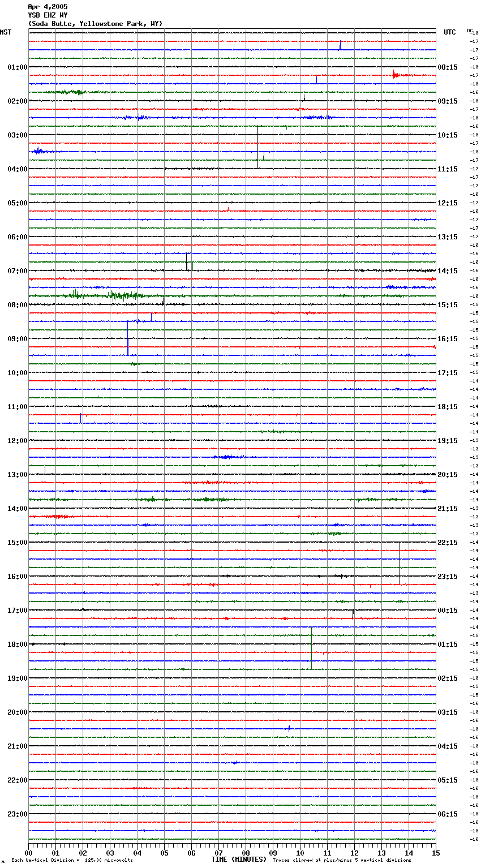
Task: Click the 18:00 MST time label
Action: 17,644
